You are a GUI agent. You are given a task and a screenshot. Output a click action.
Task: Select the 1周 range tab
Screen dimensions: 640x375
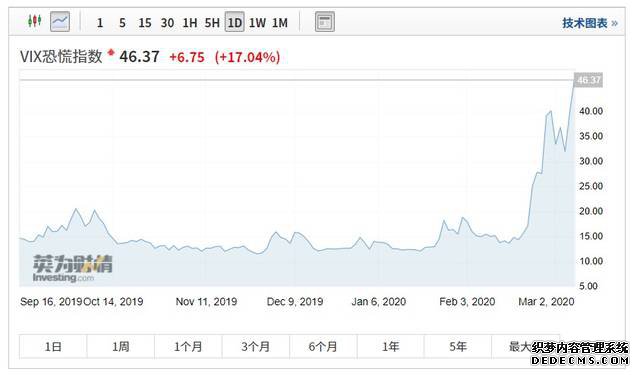point(121,346)
